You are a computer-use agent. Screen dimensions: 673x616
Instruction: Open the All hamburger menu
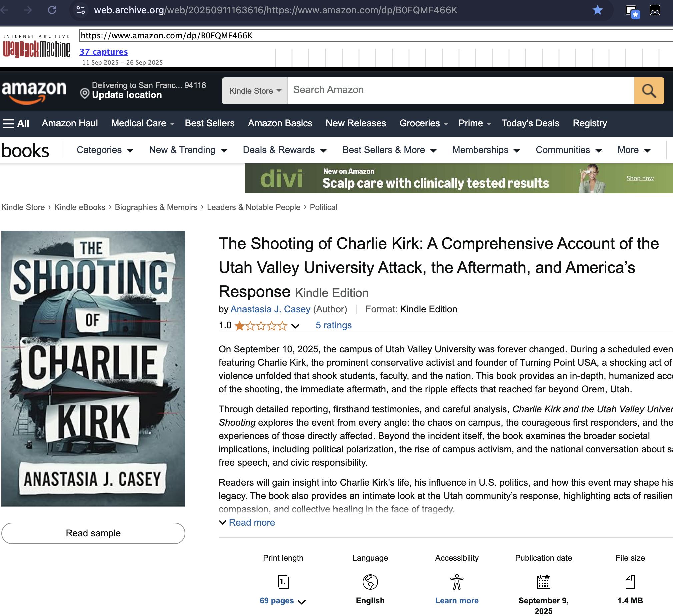[x=16, y=123]
